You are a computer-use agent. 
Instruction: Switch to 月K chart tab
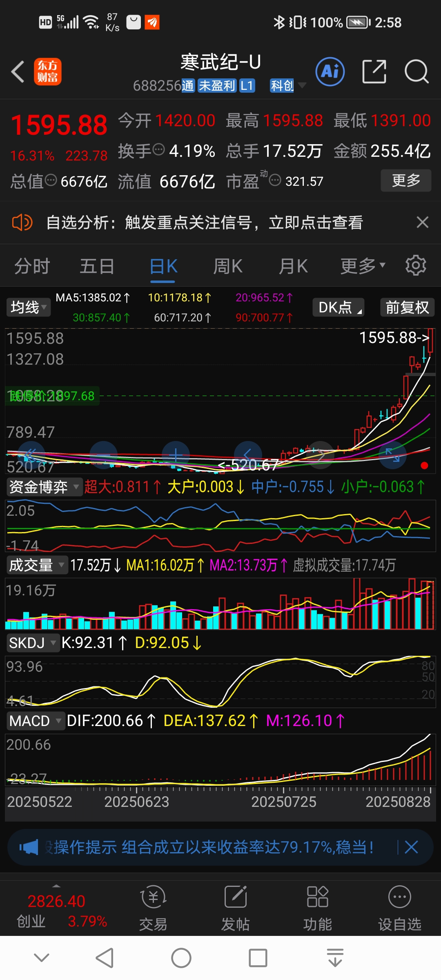tap(293, 266)
